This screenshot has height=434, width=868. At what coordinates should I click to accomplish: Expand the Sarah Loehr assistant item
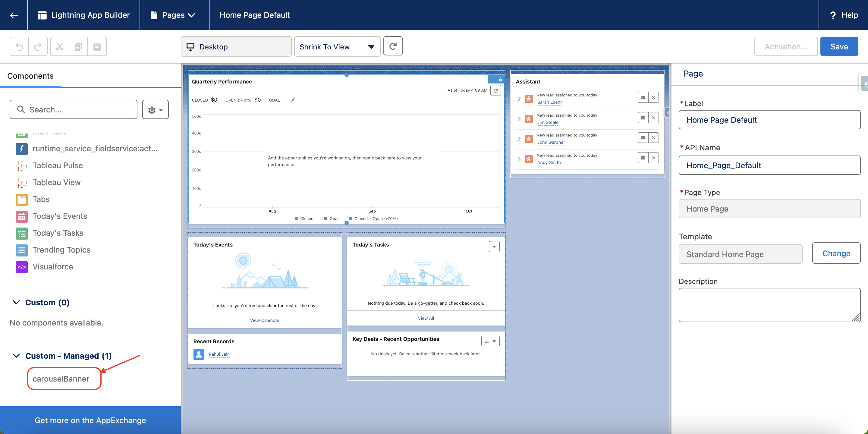pyautogui.click(x=519, y=98)
